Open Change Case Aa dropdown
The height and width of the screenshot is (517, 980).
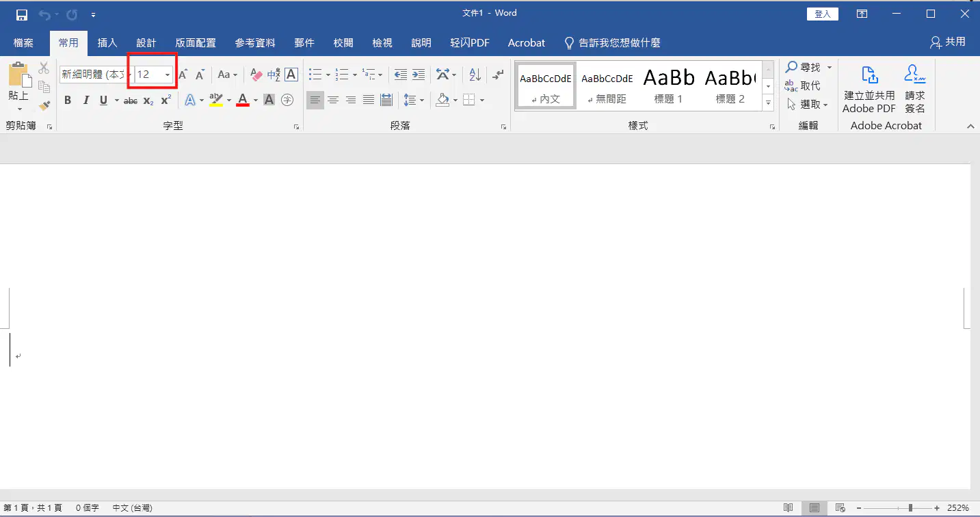[x=228, y=75]
